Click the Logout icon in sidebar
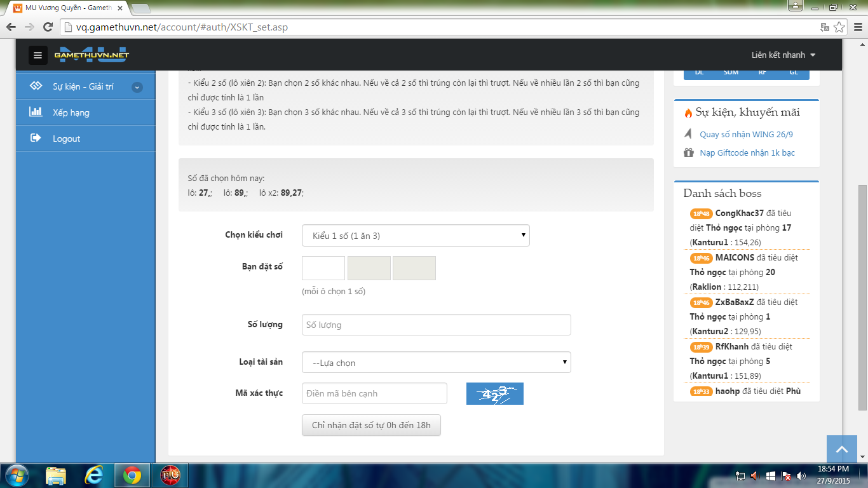The height and width of the screenshot is (488, 868). point(36,139)
